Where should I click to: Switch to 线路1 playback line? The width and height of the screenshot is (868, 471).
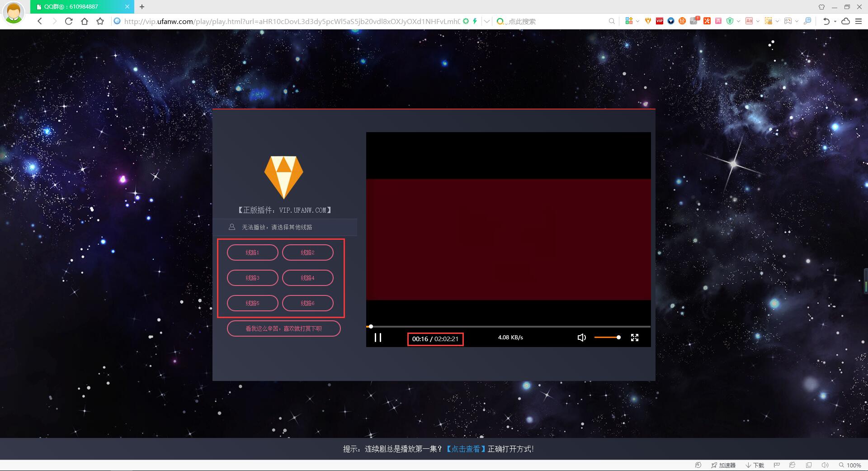point(252,252)
